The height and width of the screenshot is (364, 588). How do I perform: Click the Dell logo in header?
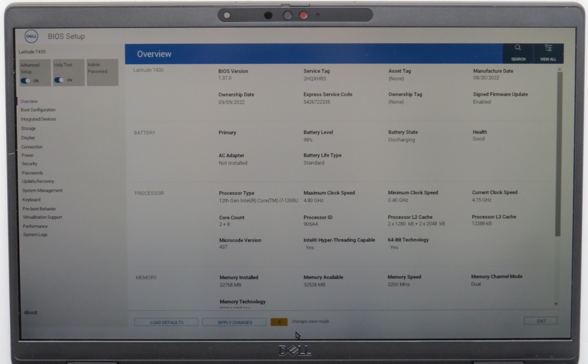tap(31, 36)
